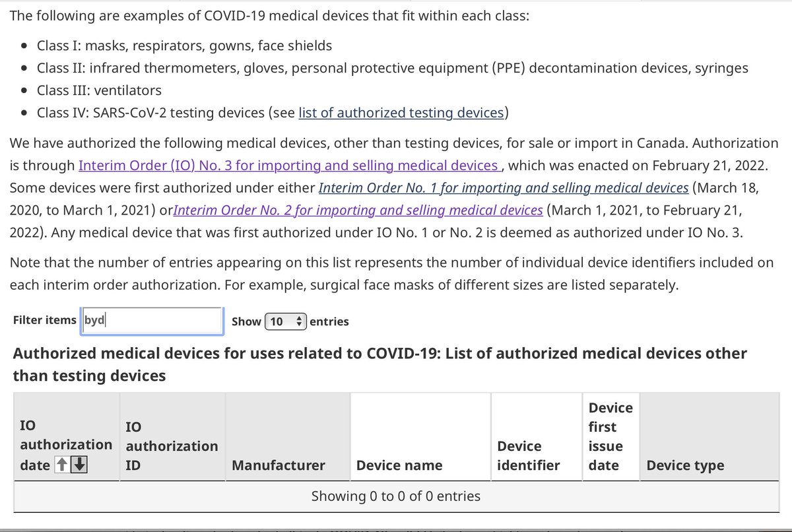Click the Filter items text field
The width and height of the screenshot is (792, 532).
(152, 320)
